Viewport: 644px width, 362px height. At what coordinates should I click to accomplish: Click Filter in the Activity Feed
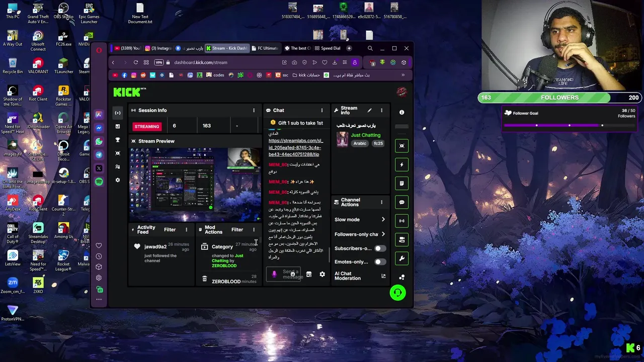click(x=170, y=230)
